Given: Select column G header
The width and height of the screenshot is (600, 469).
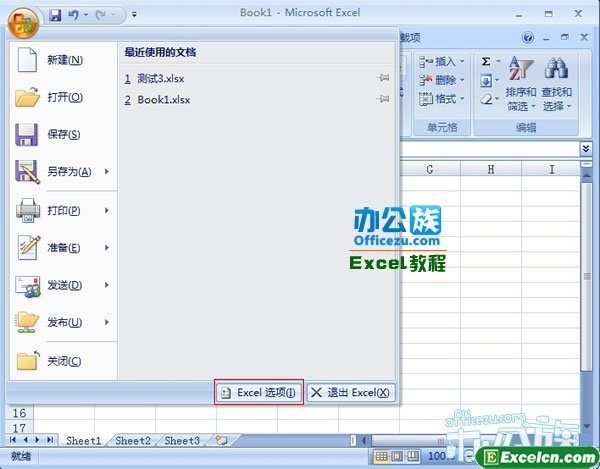Looking at the screenshot, I should [x=430, y=169].
